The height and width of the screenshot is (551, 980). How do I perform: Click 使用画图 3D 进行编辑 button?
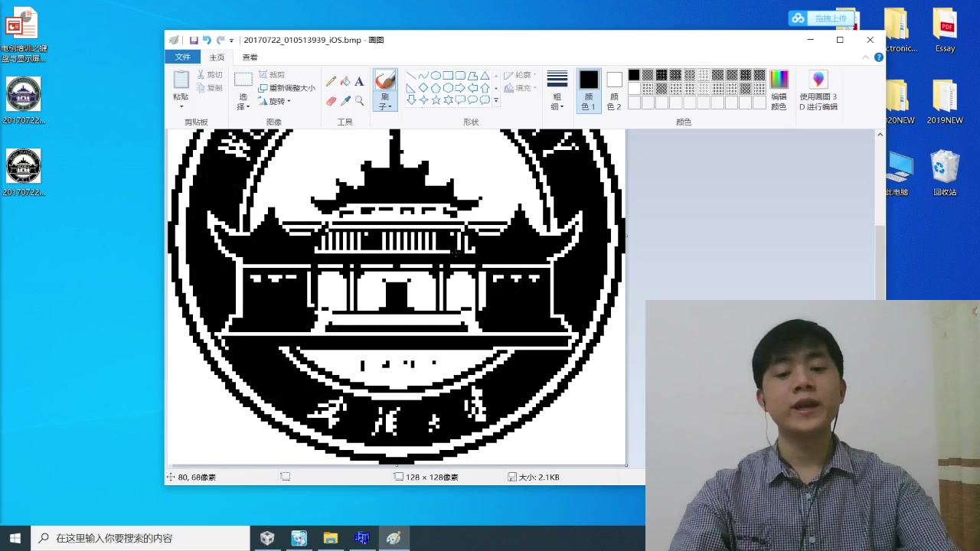[x=818, y=90]
